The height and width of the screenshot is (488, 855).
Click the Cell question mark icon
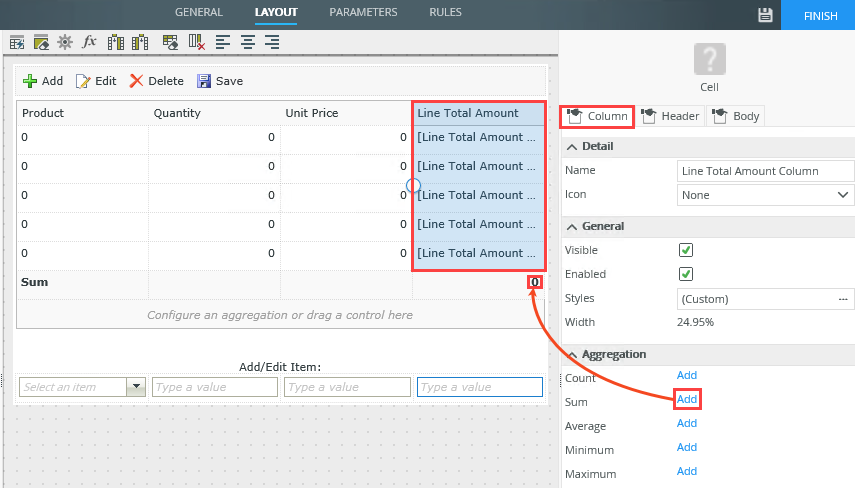[709, 59]
